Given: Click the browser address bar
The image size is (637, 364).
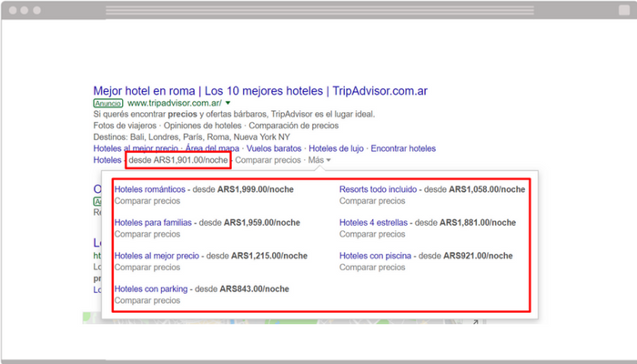Looking at the screenshot, I should point(319,10).
